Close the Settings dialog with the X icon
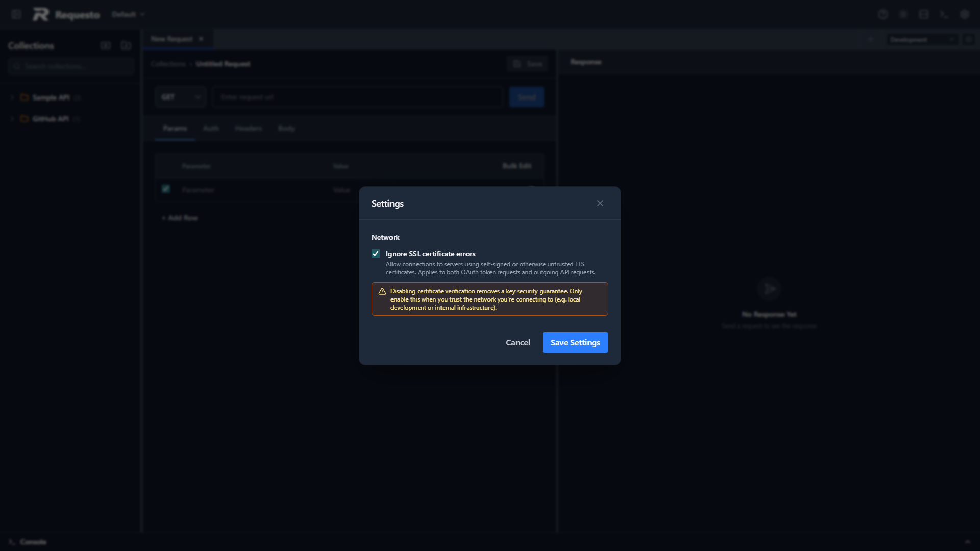 (600, 203)
